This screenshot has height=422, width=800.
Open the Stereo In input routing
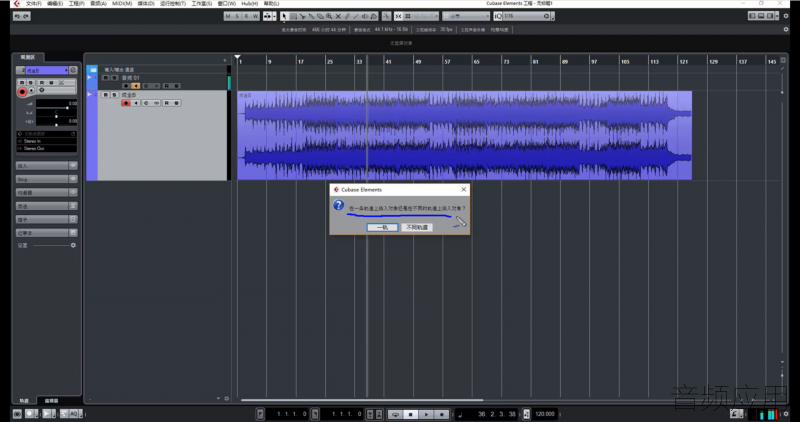point(46,141)
